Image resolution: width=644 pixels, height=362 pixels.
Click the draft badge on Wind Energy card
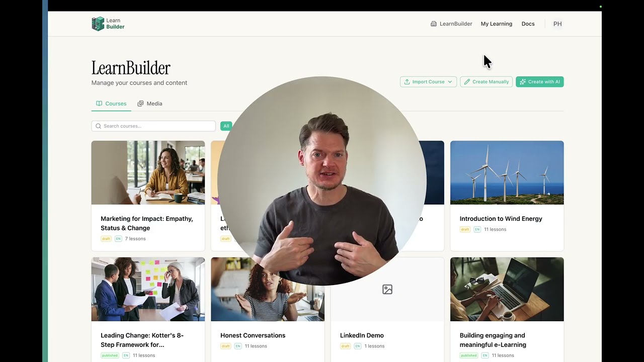(465, 229)
